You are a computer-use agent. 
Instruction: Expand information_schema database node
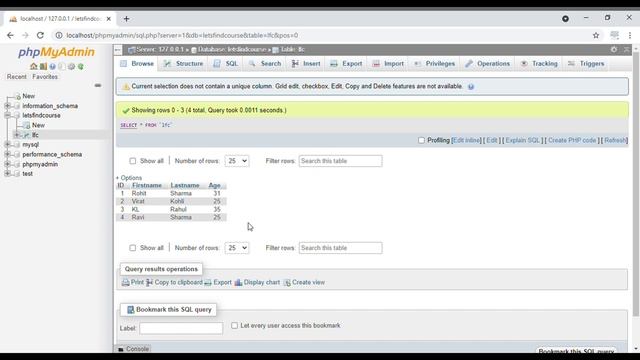(7, 106)
